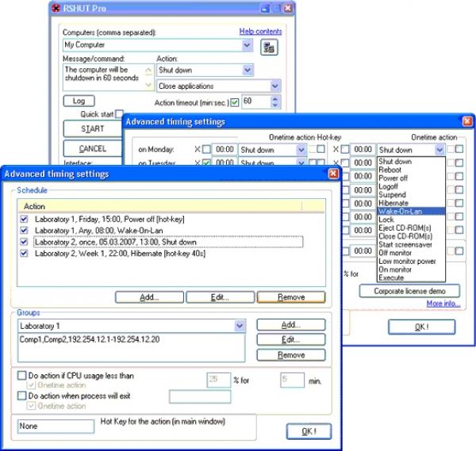Enable the Quick start checkbox

[119, 114]
